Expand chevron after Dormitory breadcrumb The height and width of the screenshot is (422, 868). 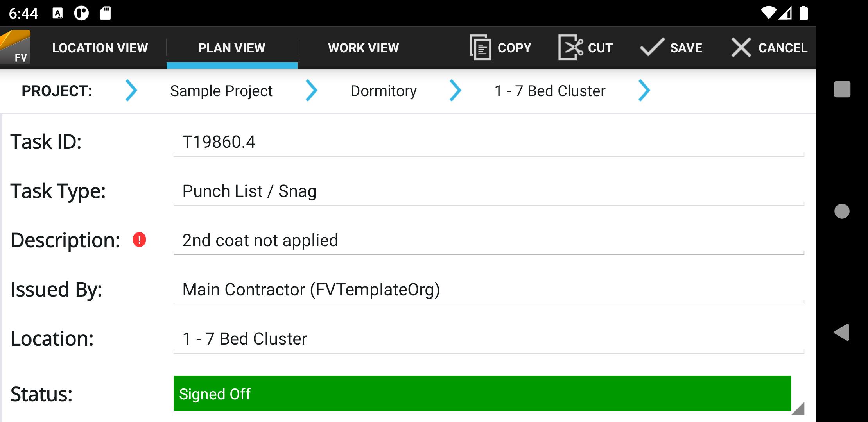coord(455,91)
